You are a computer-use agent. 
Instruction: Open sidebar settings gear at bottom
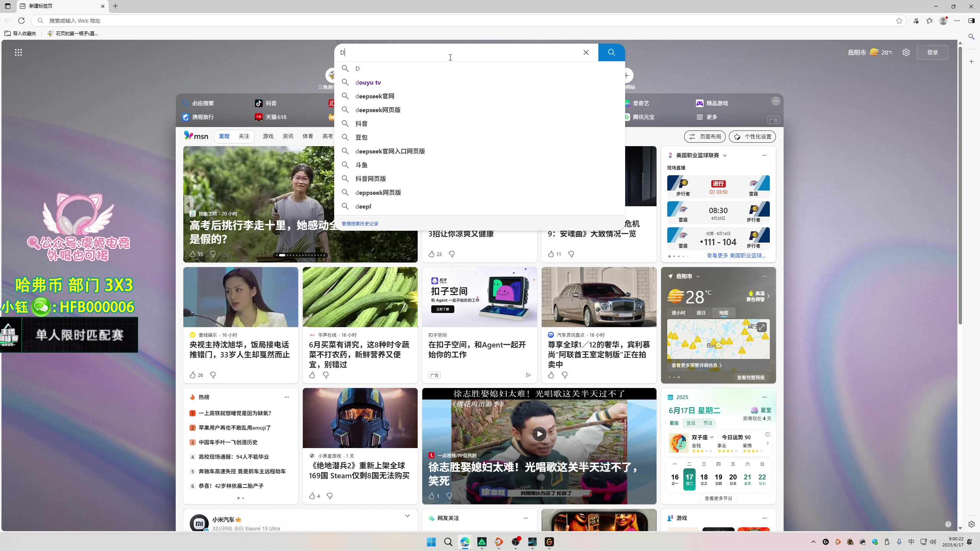(x=972, y=524)
